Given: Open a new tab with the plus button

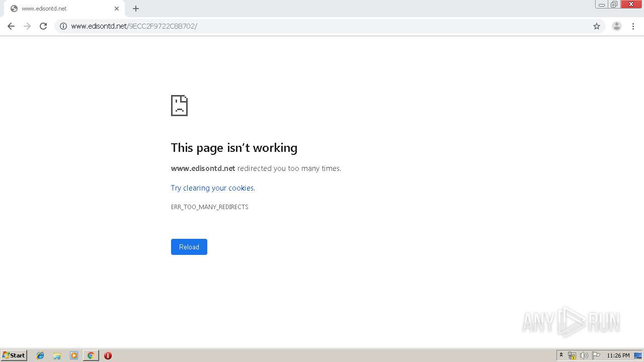Looking at the screenshot, I should coord(136,9).
